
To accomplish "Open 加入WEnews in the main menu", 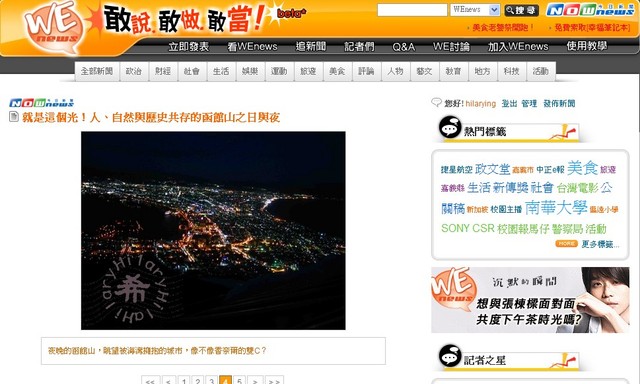I will (518, 47).
